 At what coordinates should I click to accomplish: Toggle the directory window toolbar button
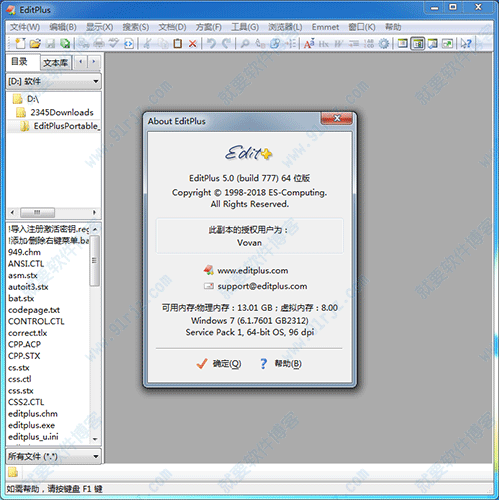403,43
